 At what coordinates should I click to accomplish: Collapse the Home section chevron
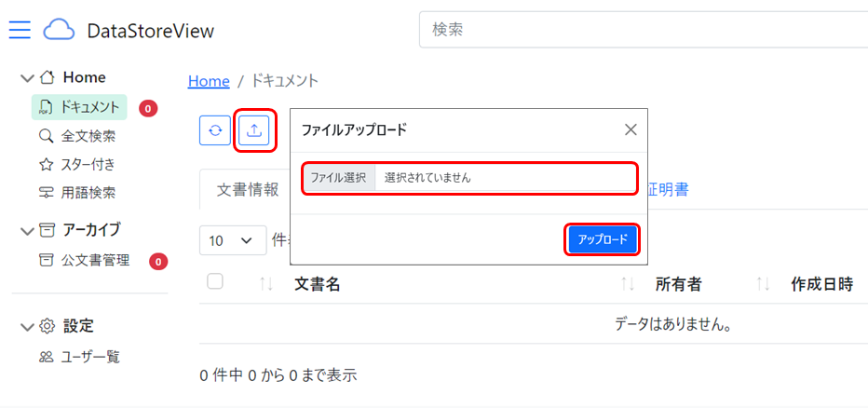26,78
